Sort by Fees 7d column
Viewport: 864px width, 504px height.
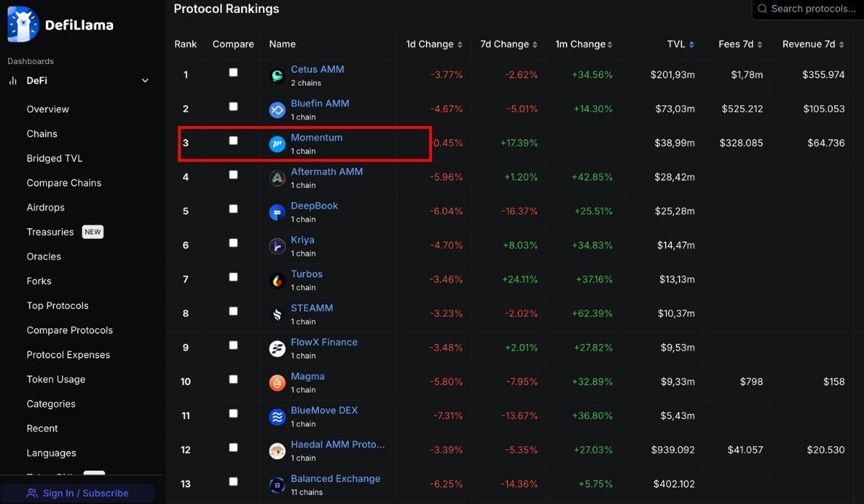click(x=741, y=44)
